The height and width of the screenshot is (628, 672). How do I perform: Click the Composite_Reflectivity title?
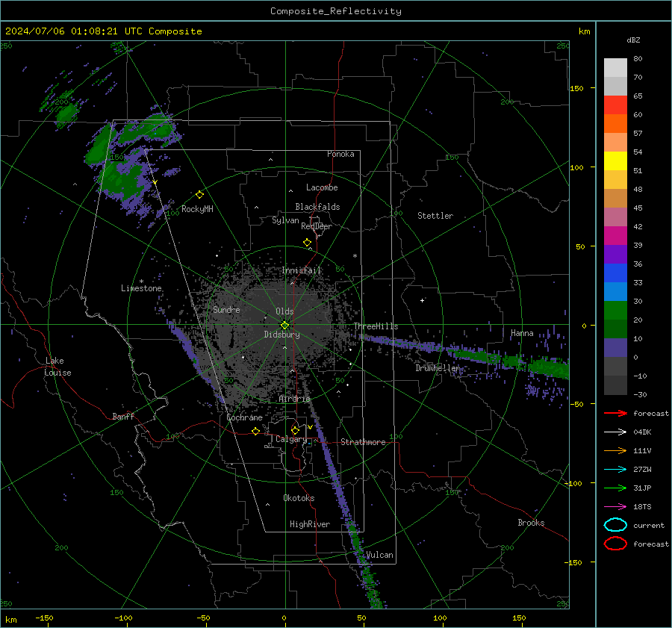pos(336,11)
